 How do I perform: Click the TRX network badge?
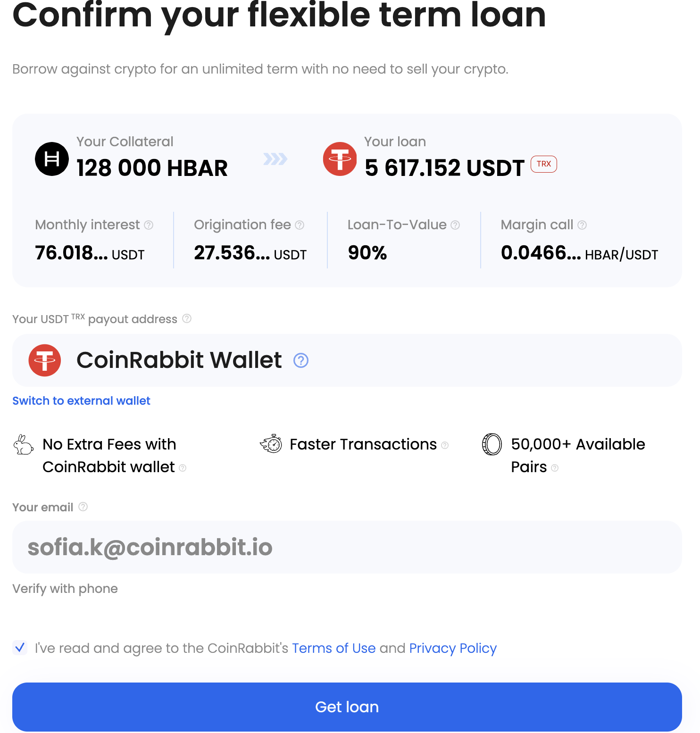[x=543, y=164]
